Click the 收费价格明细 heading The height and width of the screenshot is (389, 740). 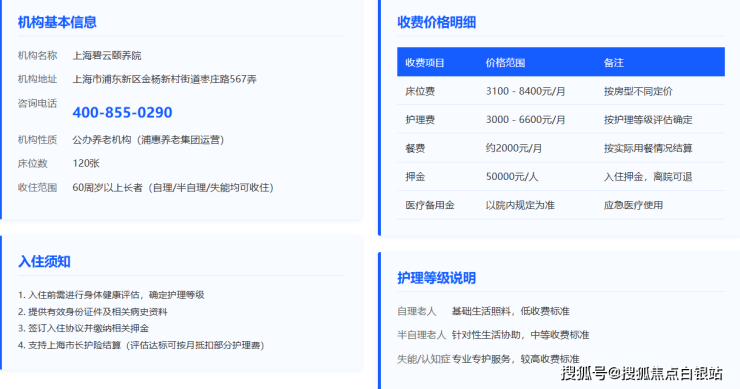(437, 22)
